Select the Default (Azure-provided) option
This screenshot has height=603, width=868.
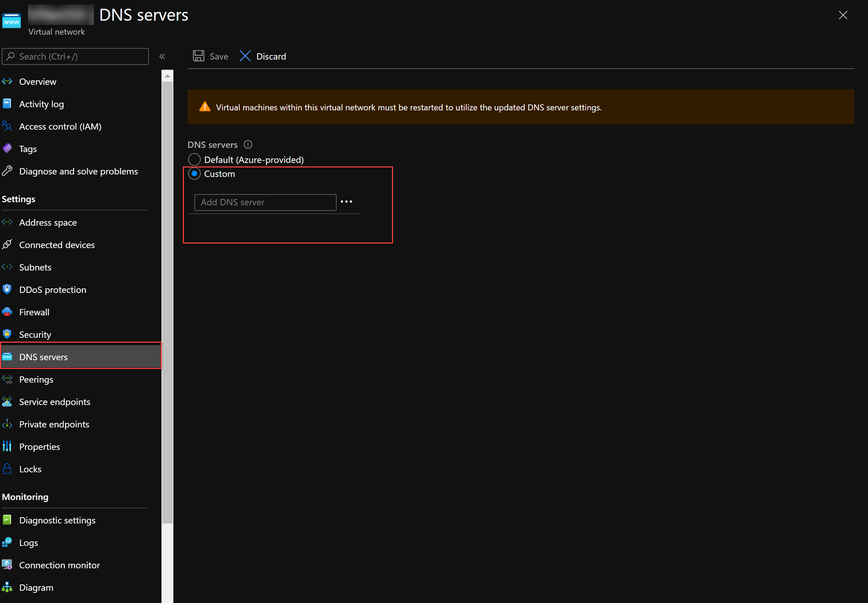tap(194, 159)
